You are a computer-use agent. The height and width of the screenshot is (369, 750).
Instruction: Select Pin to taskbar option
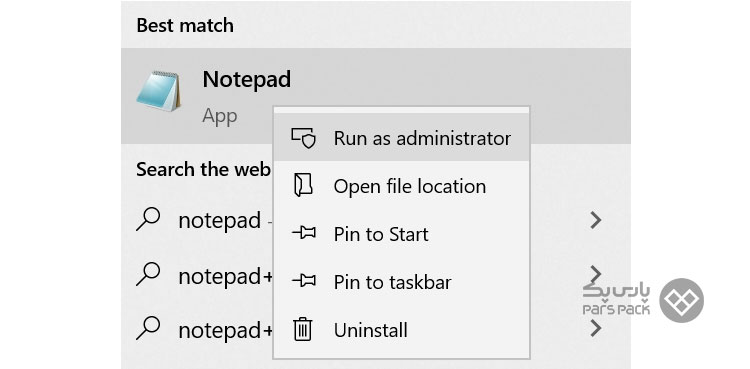401,282
